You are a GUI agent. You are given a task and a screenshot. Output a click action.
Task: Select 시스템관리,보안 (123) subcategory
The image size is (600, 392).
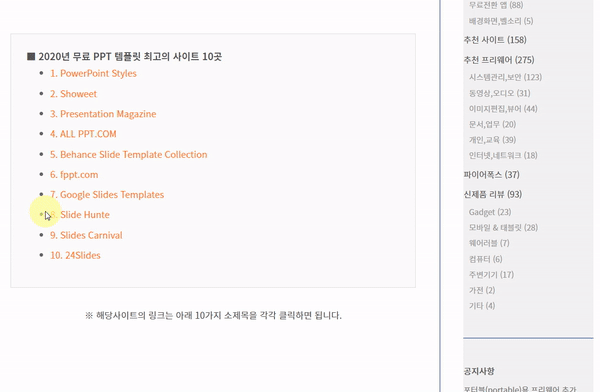pyautogui.click(x=505, y=77)
